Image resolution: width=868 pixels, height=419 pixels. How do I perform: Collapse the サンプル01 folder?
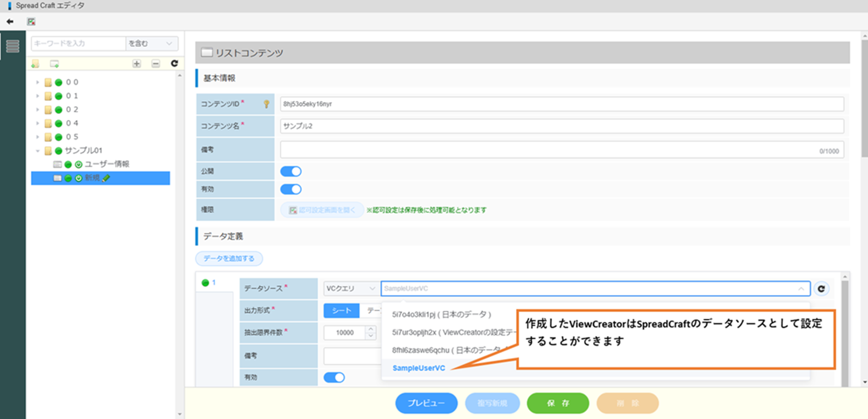coord(38,151)
